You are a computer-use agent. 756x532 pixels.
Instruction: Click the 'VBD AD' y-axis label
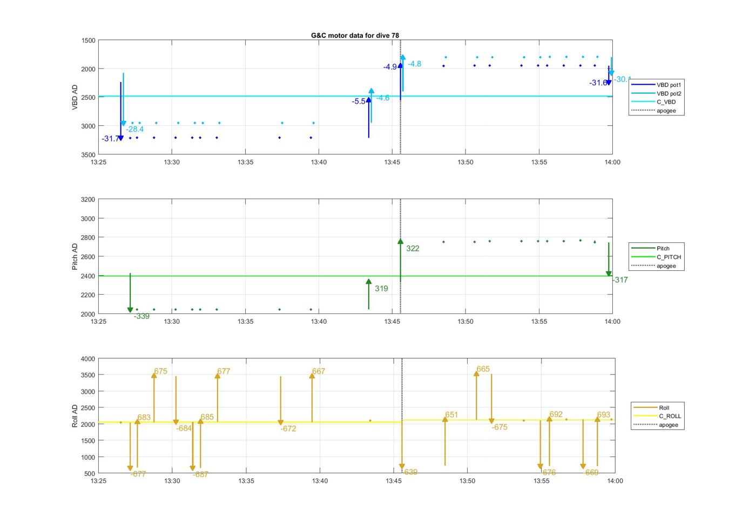75,98
